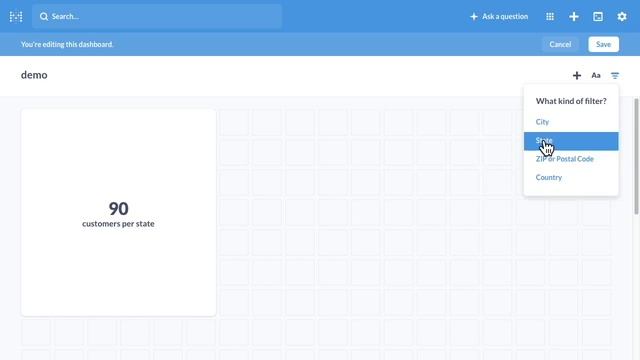Edit the demo dashboard title

tap(34, 75)
